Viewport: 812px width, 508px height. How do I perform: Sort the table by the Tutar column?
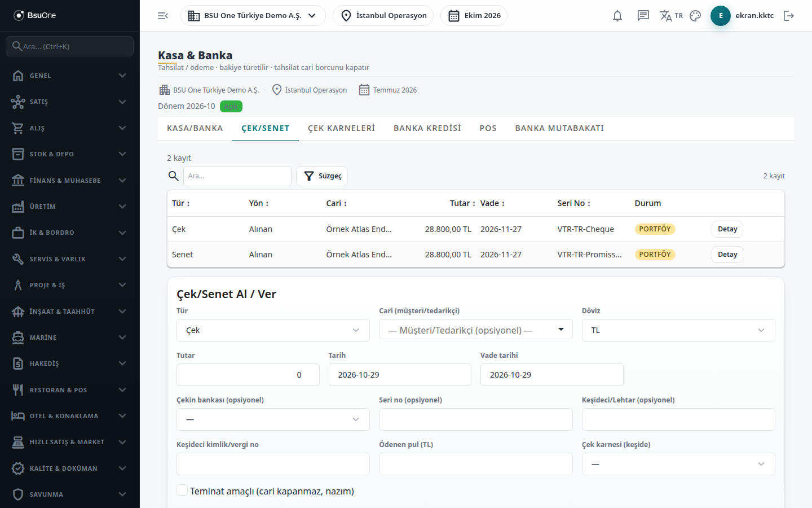click(x=462, y=203)
